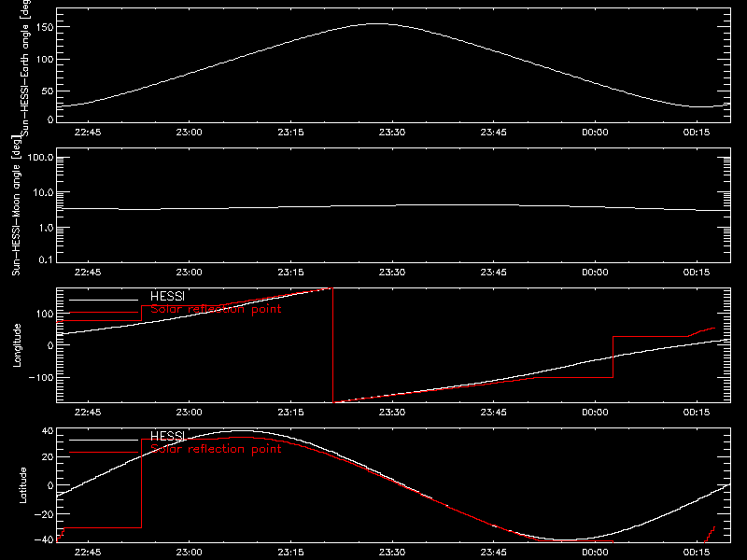Click the 1.0 tick on Moon angle axis
Screen dimensions: 747x560
tap(46, 228)
